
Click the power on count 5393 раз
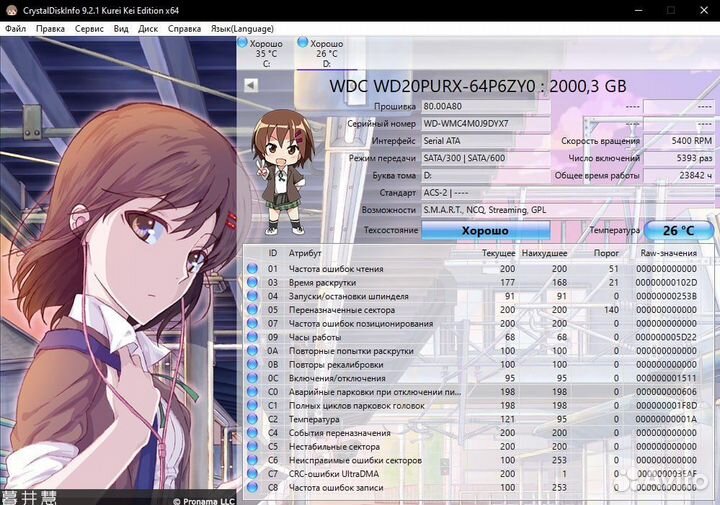[679, 158]
